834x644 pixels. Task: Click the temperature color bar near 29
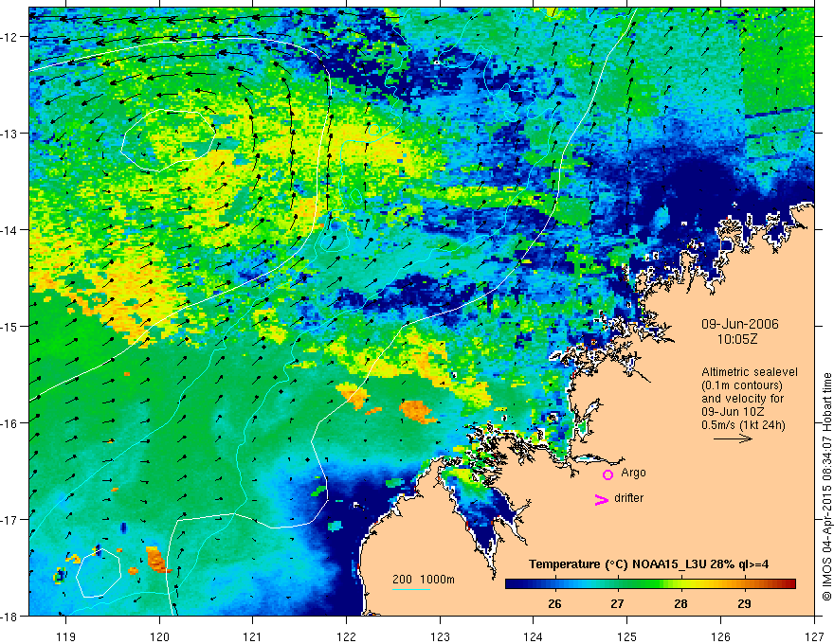[x=745, y=584]
